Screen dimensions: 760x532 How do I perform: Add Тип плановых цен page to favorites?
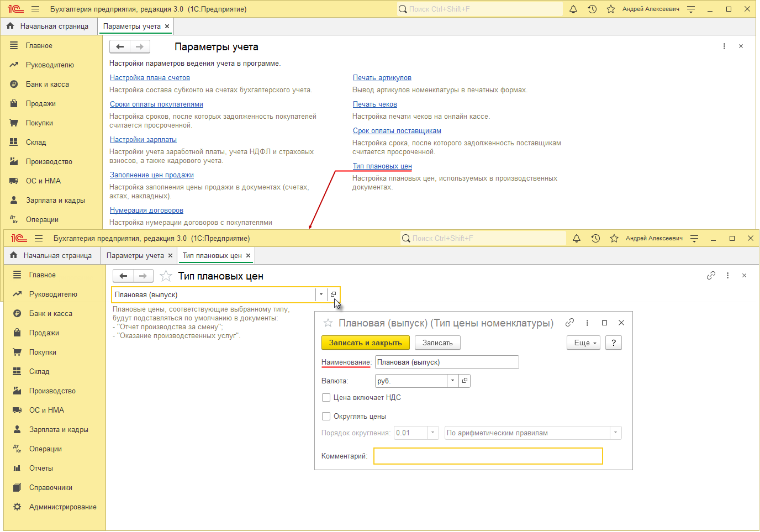[166, 276]
